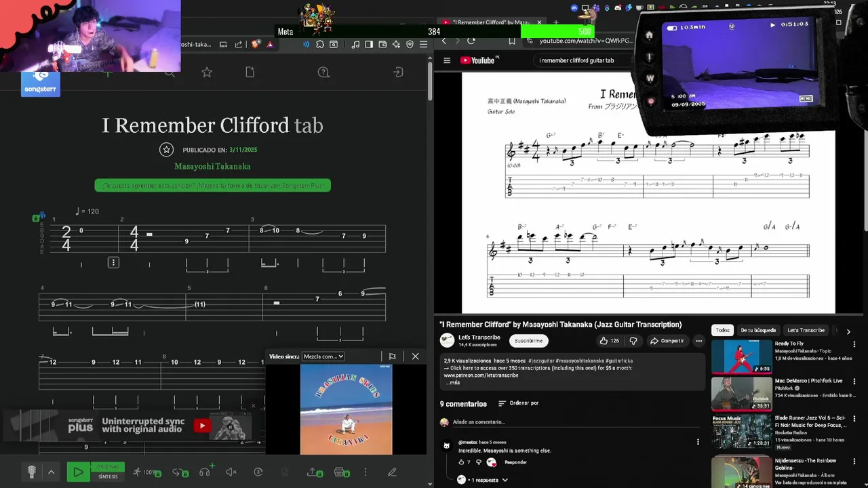Open options for Mac DeMarco Pitchfork Live video
Image resolution: width=868 pixels, height=488 pixels.
[854, 382]
